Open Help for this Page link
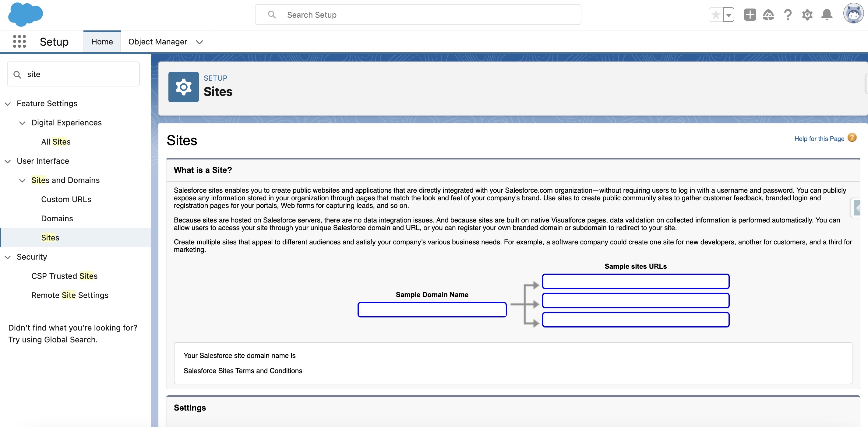 (x=819, y=139)
